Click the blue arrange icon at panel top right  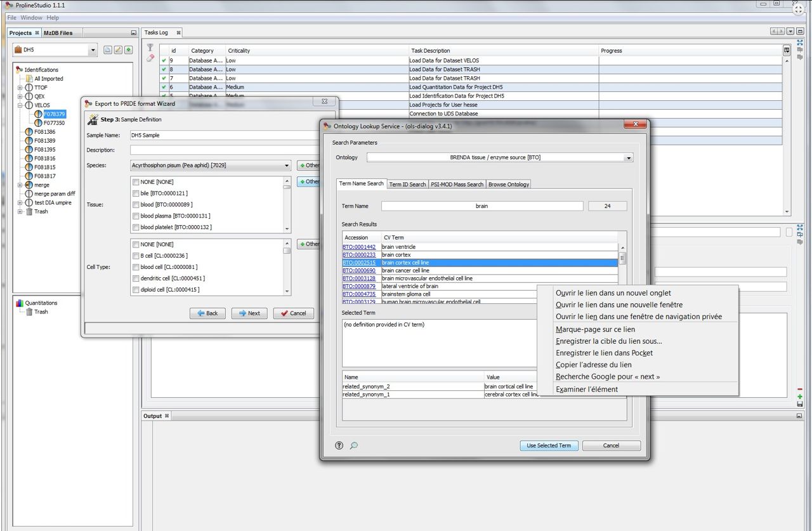pos(801,43)
